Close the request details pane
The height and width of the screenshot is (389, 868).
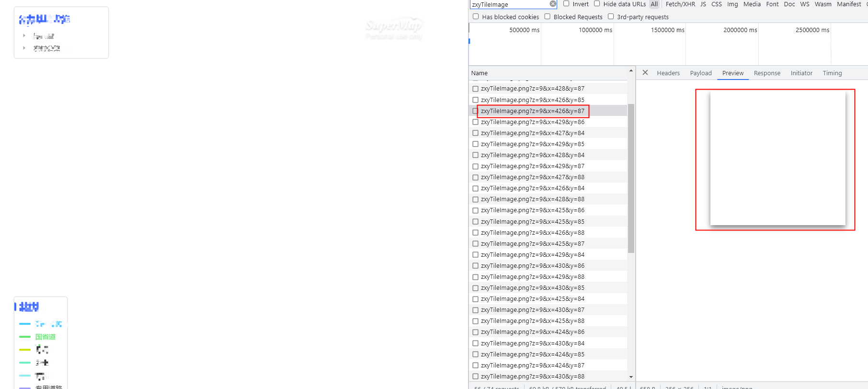645,73
